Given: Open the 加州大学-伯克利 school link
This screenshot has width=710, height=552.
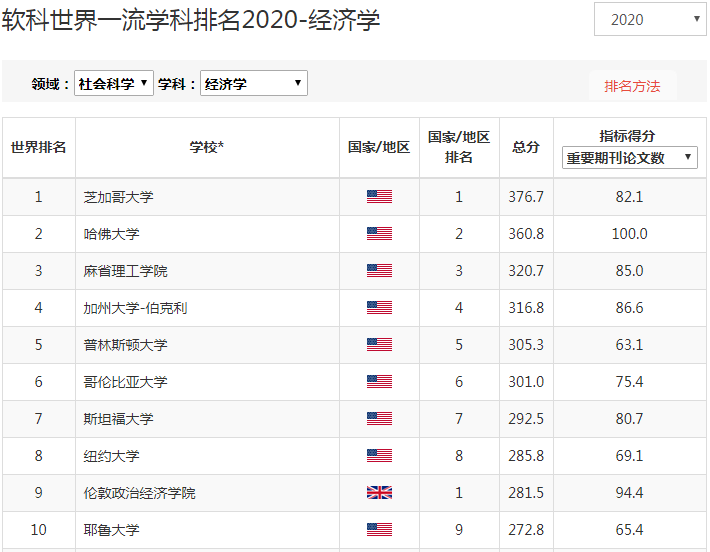Looking at the screenshot, I should click(135, 308).
